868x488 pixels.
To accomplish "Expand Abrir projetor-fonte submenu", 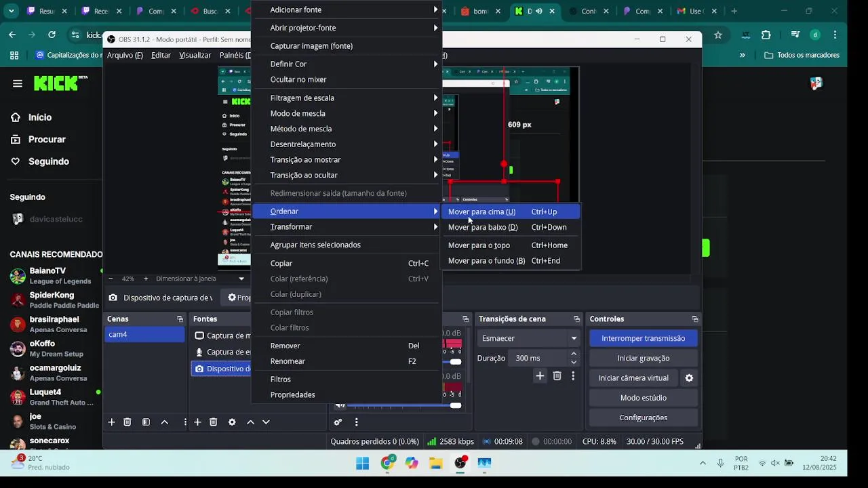I will 346,28.
